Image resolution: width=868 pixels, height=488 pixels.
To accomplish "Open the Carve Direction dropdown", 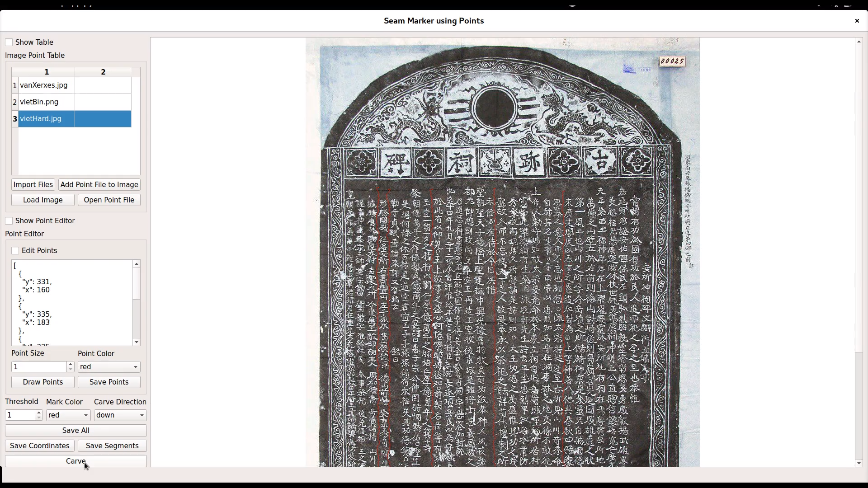I will point(120,415).
